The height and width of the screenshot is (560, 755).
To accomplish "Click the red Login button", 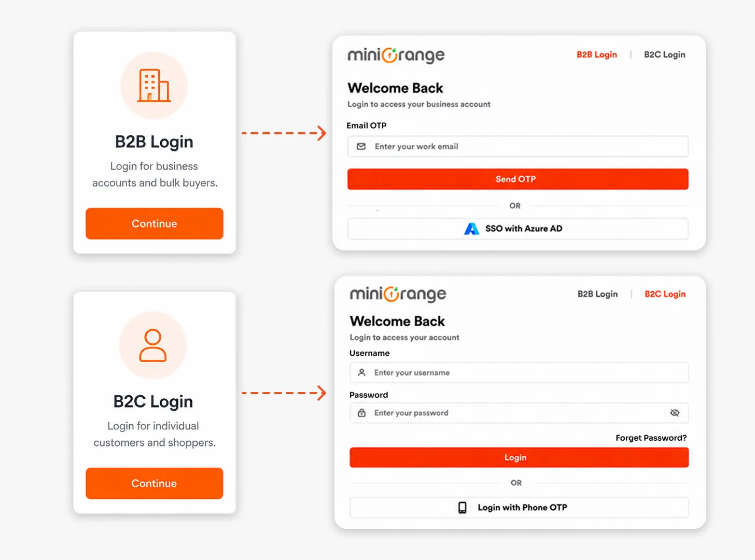I will tap(519, 457).
